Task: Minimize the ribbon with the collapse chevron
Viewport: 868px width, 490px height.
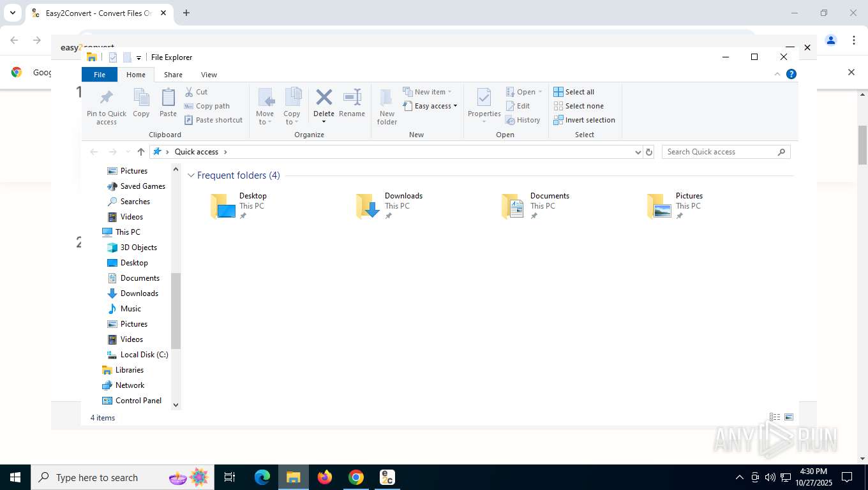Action: click(777, 74)
